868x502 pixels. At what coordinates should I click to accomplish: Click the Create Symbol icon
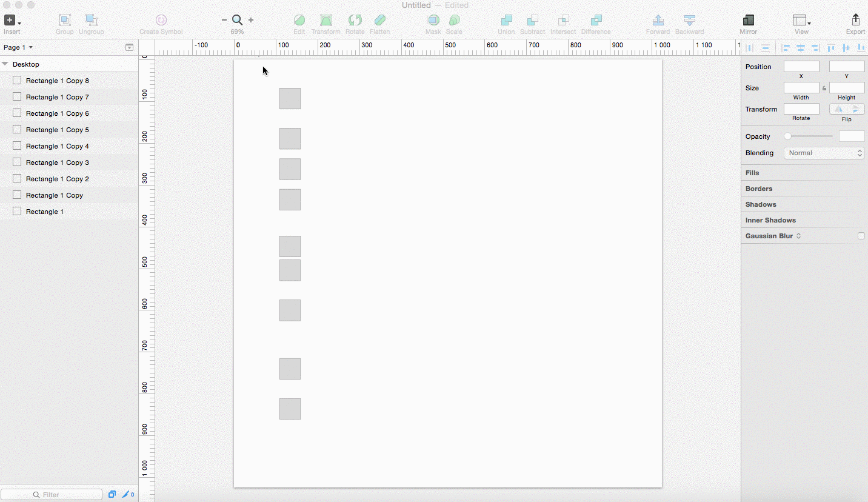pos(161,21)
